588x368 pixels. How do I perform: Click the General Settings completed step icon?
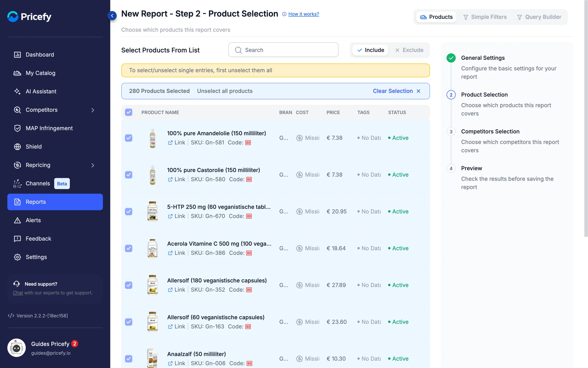(451, 58)
